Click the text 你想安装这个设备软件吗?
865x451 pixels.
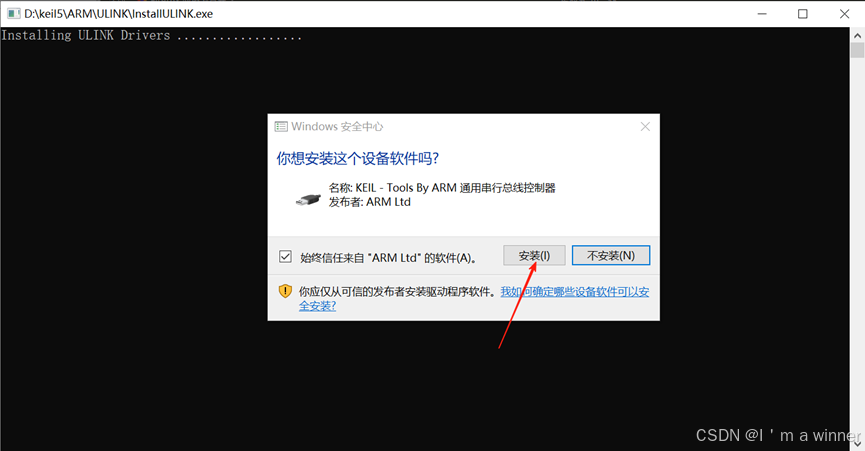click(357, 159)
